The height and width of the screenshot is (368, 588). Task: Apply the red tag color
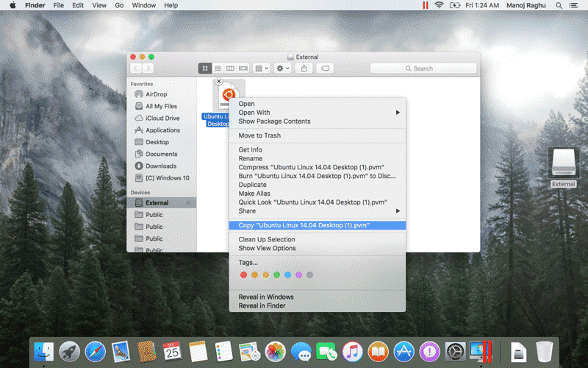point(244,275)
